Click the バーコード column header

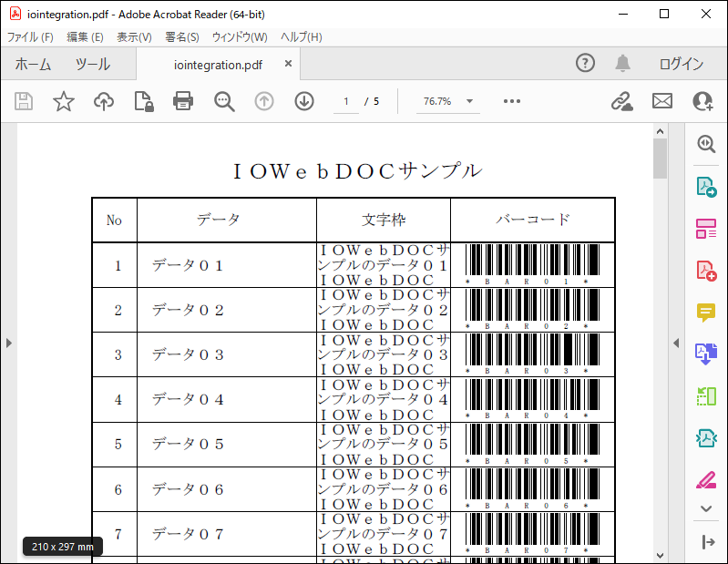pyautogui.click(x=532, y=220)
